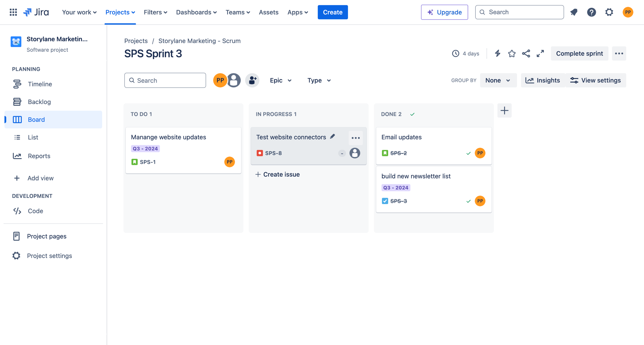The width and height of the screenshot is (644, 345).
Task: Edit Test website connectors title pencil
Action: (333, 136)
